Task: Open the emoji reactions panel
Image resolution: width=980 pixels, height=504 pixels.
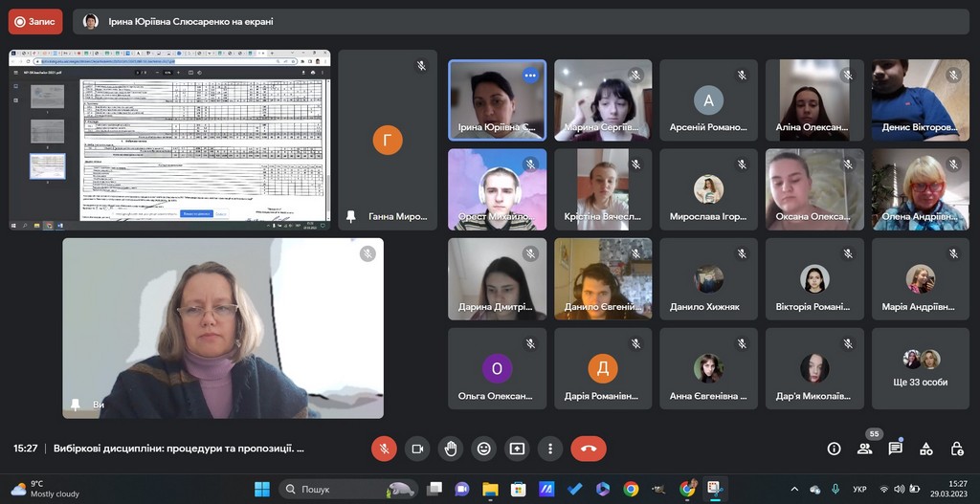Action: pyautogui.click(x=483, y=449)
